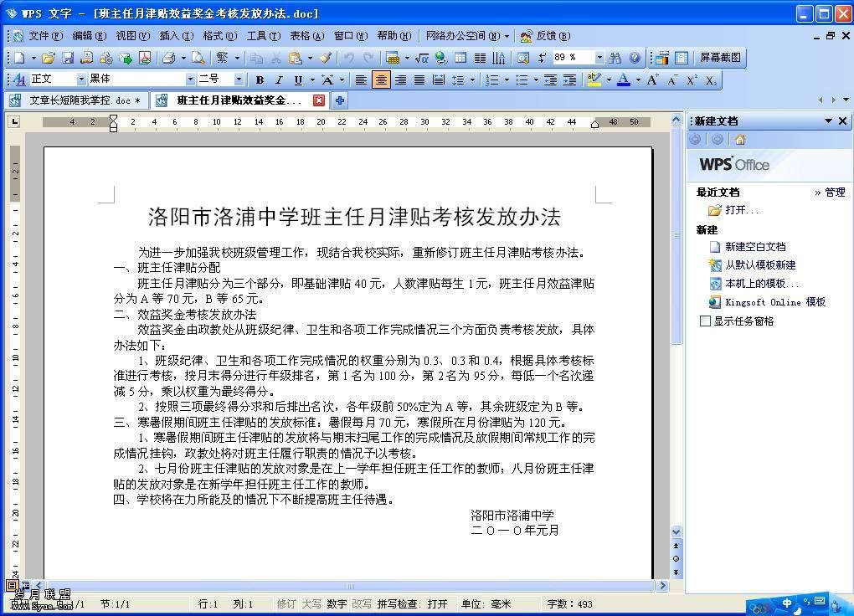Apply the yellow highlight color

(x=594, y=80)
